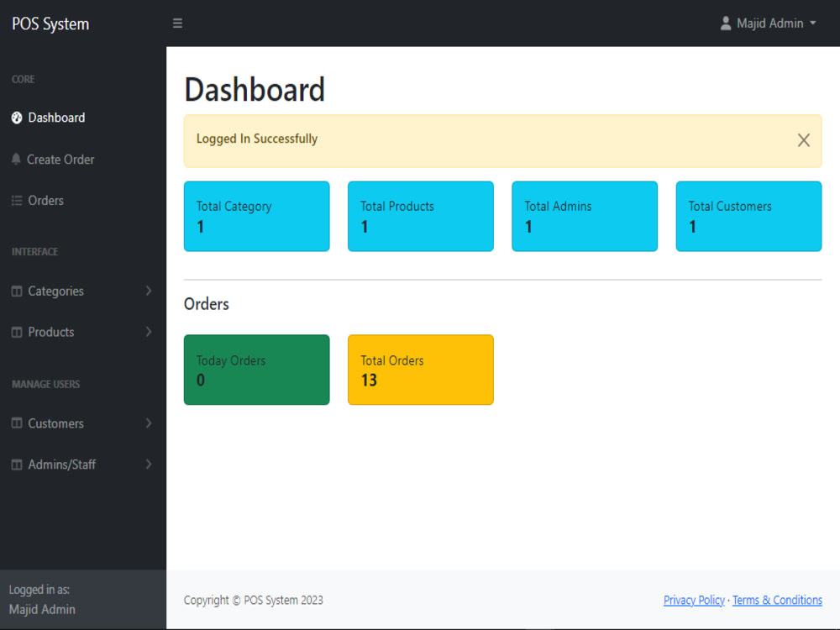Open the Privacy Policy link
This screenshot has height=630, width=840.
[x=694, y=600]
